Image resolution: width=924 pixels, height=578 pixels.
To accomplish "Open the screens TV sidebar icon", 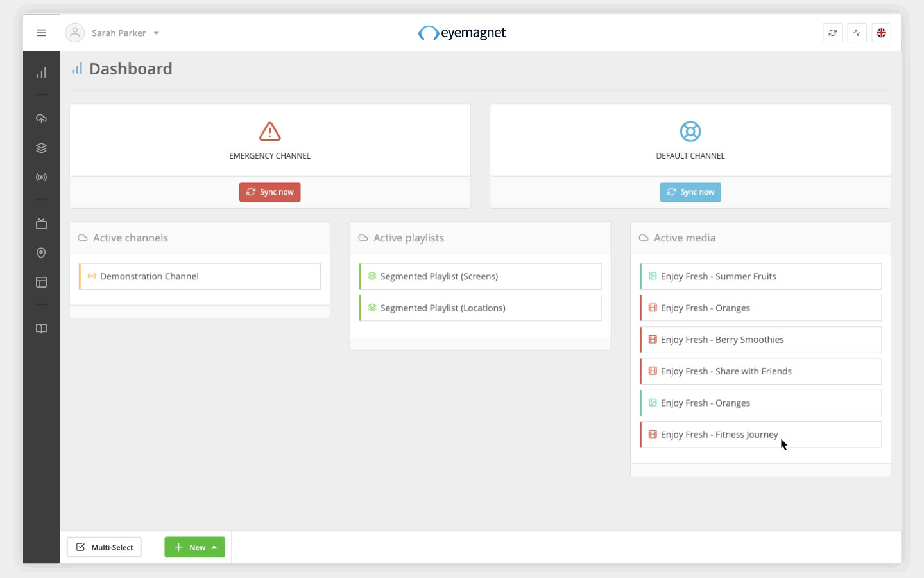I will (41, 223).
